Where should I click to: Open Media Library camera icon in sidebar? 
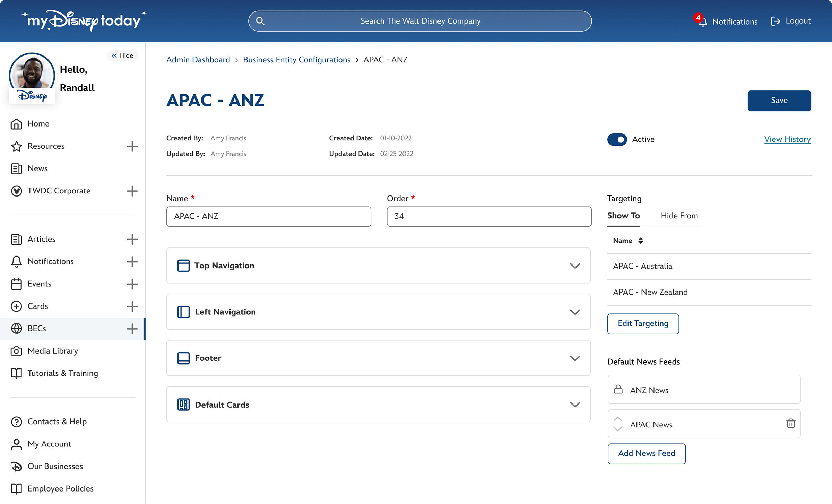(16, 351)
